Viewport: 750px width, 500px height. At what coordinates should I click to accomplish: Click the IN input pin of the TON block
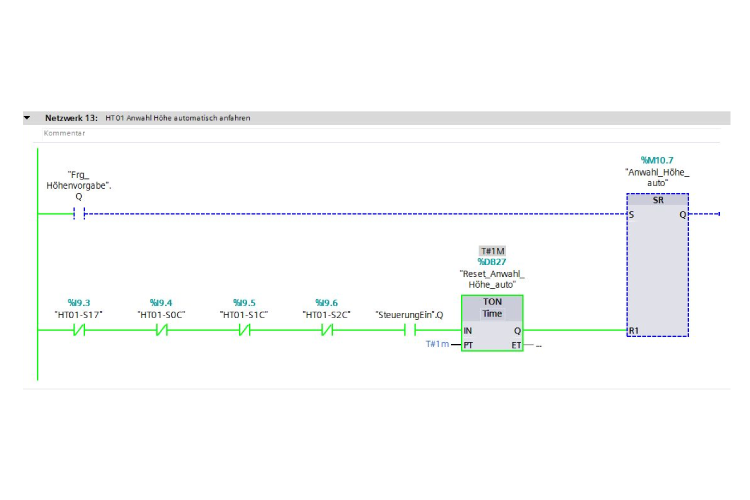(468, 331)
